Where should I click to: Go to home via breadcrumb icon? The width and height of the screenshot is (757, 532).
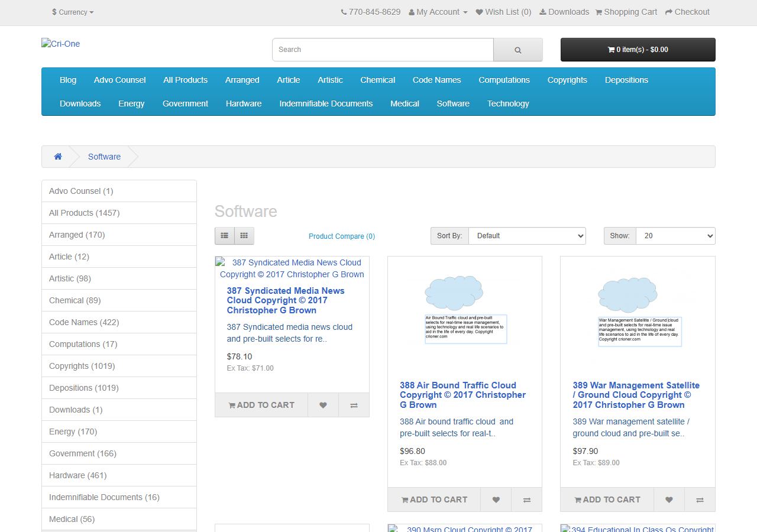click(x=58, y=157)
